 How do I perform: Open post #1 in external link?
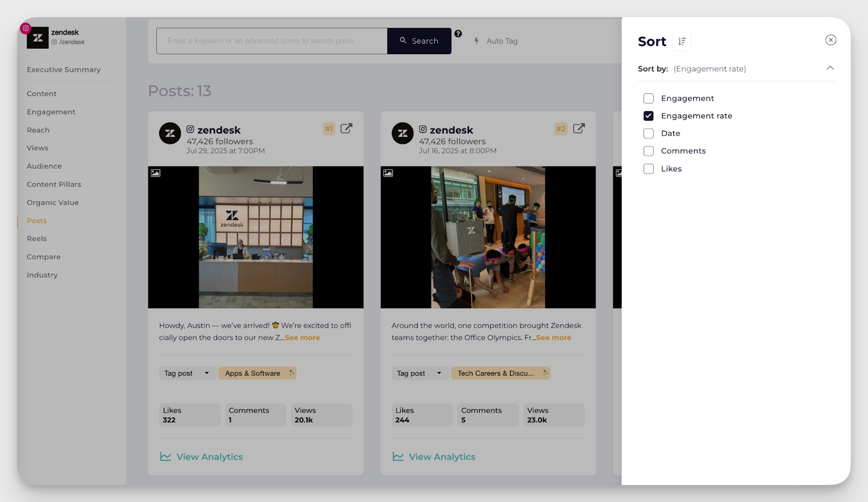(347, 128)
